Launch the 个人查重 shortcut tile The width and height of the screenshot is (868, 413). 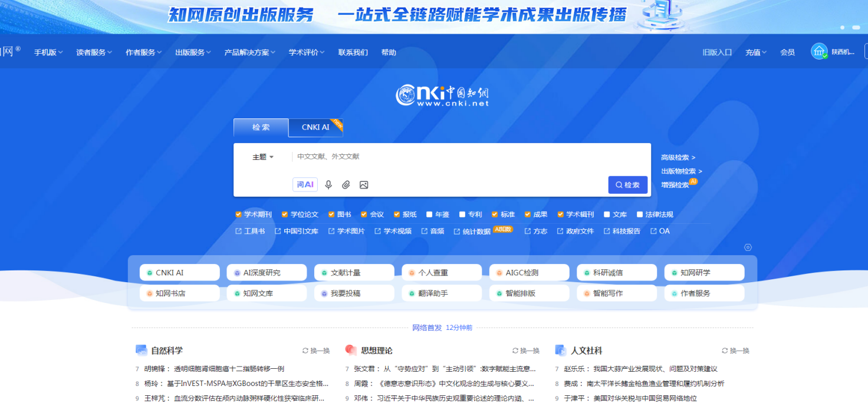tap(442, 273)
